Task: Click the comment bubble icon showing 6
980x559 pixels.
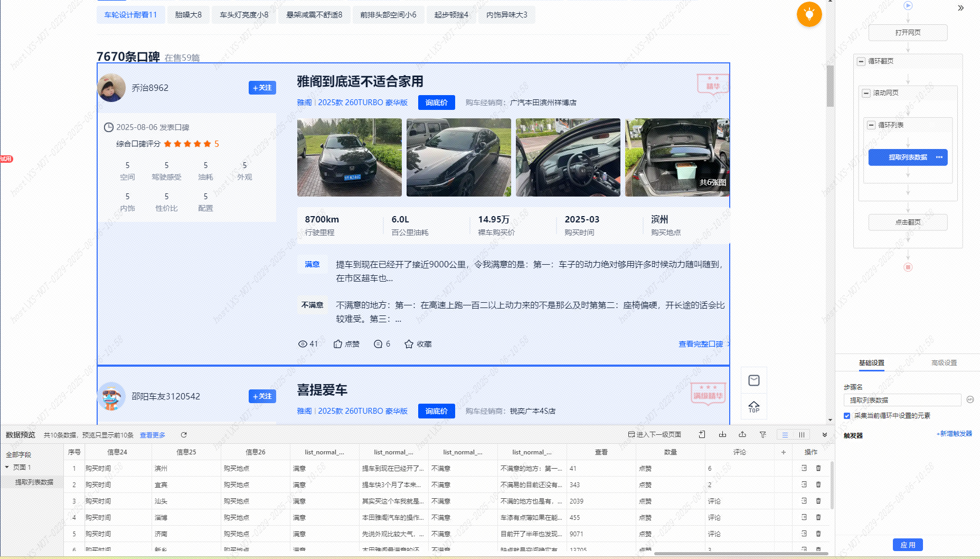Action: coord(378,344)
